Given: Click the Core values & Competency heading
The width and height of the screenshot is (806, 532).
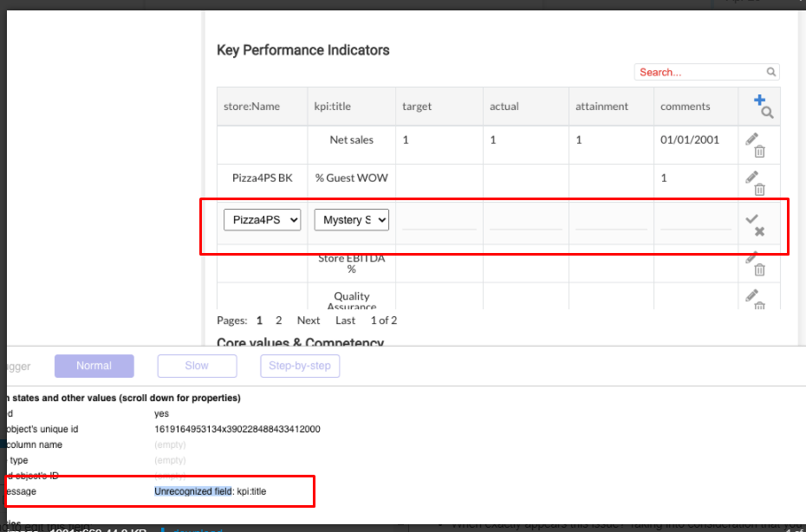Looking at the screenshot, I should 300,342.
